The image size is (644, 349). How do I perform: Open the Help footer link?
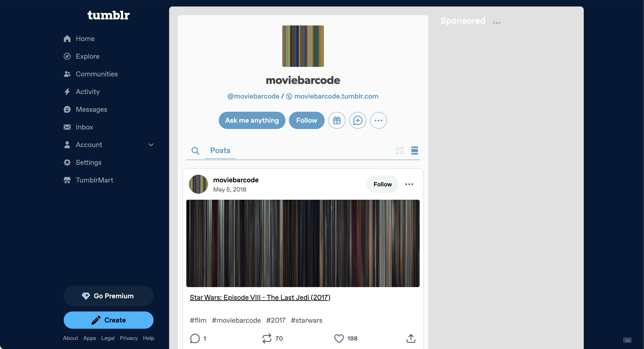pos(149,338)
